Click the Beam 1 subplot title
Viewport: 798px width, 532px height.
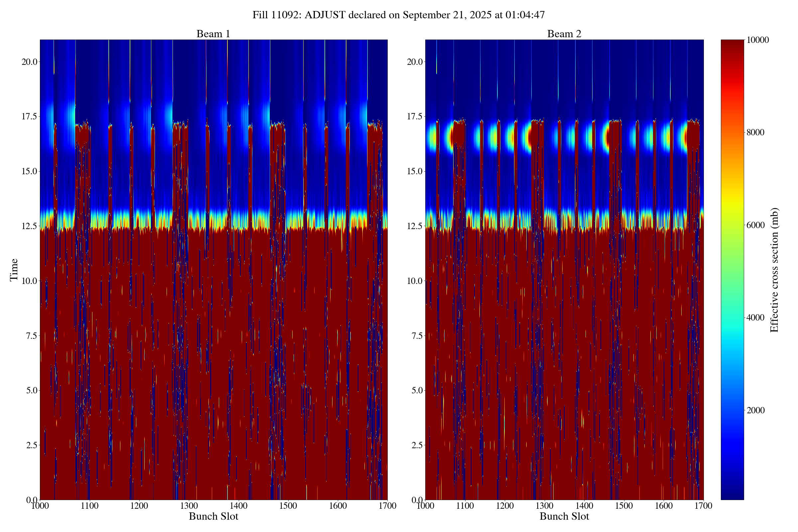pos(213,34)
